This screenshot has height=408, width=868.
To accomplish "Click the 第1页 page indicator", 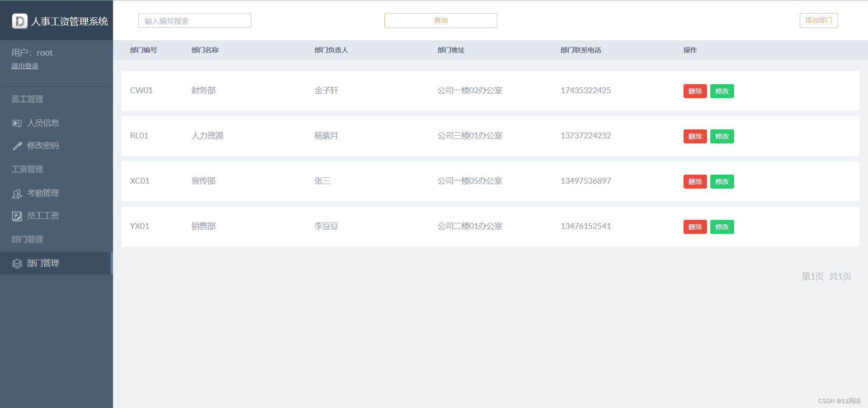I will (x=812, y=276).
